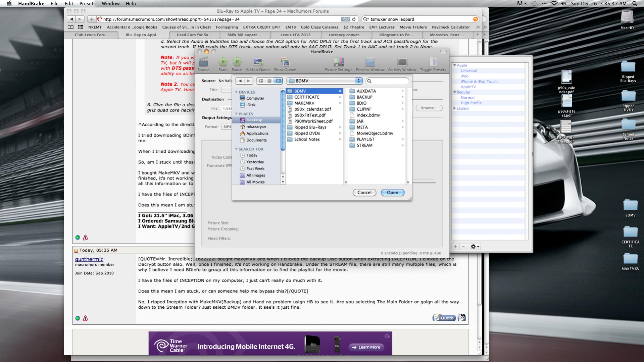Image resolution: width=644 pixels, height=362 pixels.
Task: Click the Safari add bookmark plus button
Action: (x=92, y=19)
